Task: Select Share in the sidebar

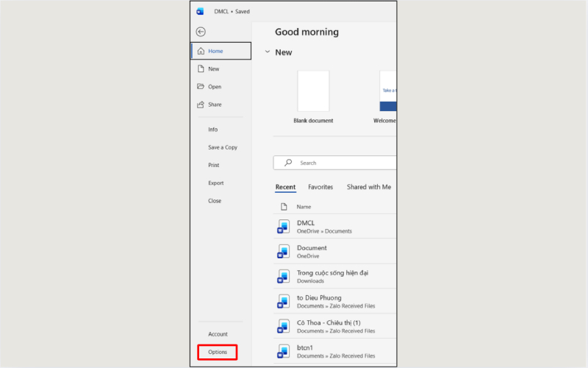Action: tap(221, 105)
